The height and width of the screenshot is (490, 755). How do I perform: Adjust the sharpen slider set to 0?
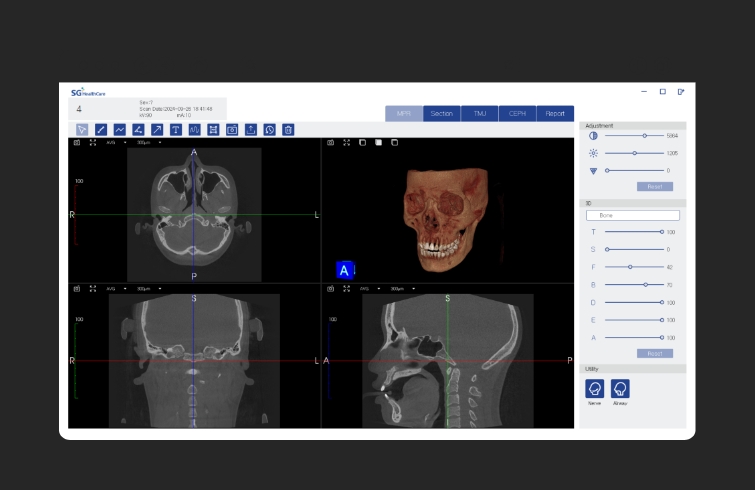pyautogui.click(x=634, y=170)
